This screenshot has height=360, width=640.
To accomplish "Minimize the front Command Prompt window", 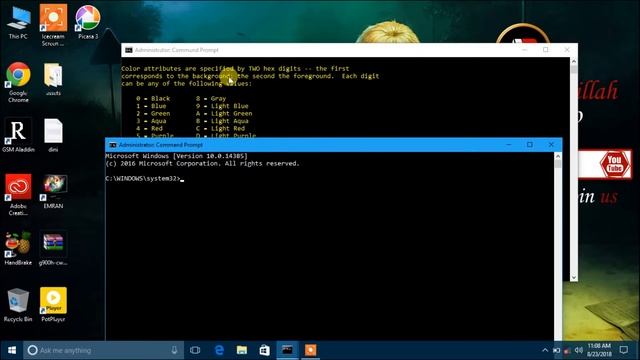I will (x=509, y=144).
